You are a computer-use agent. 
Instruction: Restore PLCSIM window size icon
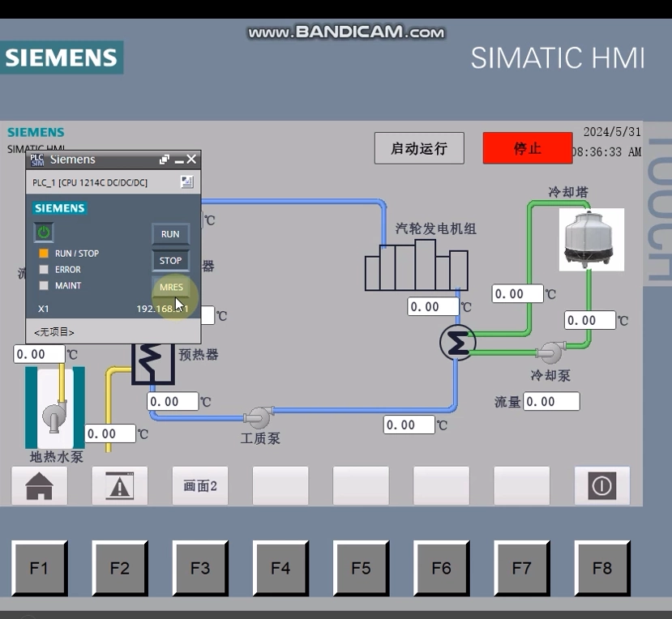click(164, 160)
